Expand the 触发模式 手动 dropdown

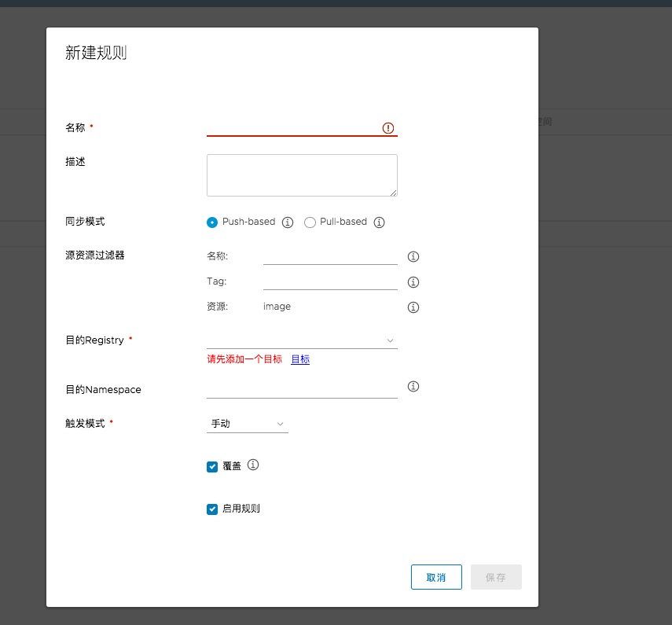pyautogui.click(x=247, y=424)
